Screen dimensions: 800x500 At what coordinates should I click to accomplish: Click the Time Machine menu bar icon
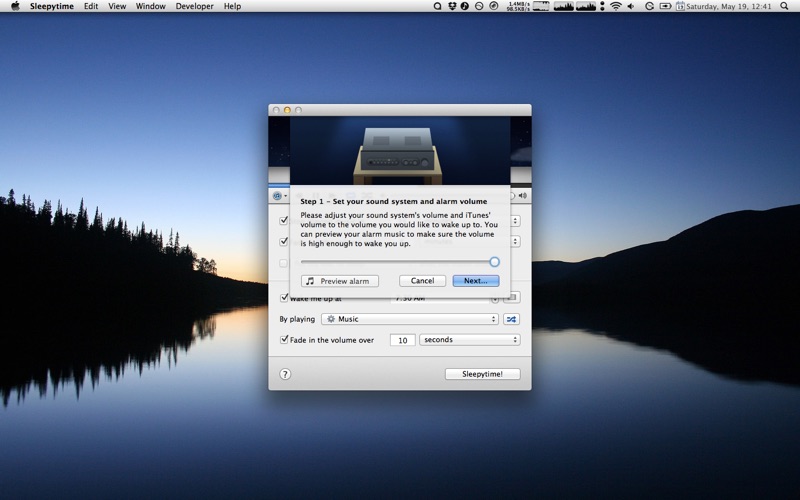(649, 6)
